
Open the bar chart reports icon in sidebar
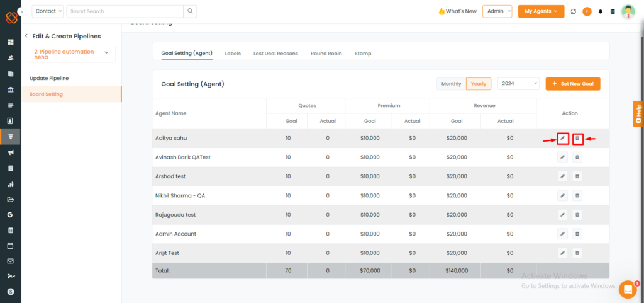pos(11,184)
